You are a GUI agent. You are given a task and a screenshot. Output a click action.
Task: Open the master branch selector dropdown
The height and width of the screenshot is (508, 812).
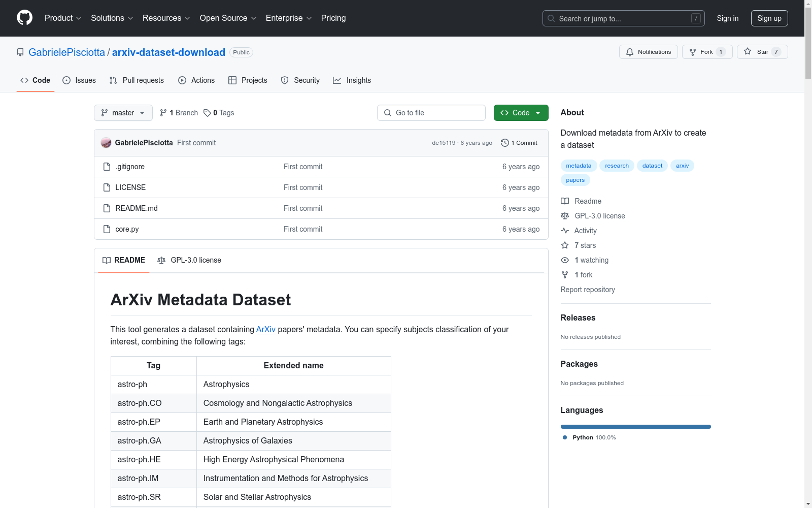click(123, 113)
